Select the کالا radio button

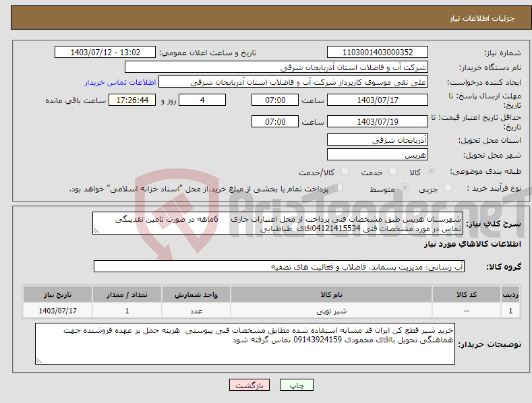click(x=432, y=171)
